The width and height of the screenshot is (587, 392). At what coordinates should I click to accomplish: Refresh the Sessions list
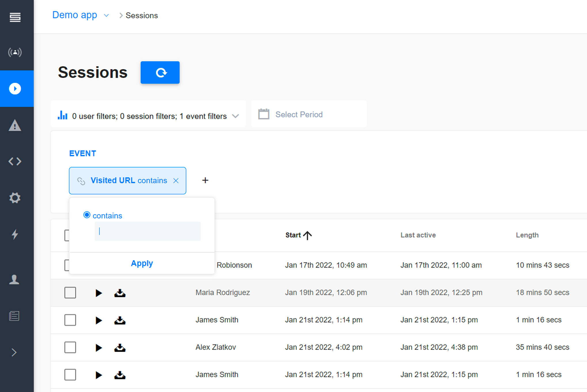pos(160,73)
